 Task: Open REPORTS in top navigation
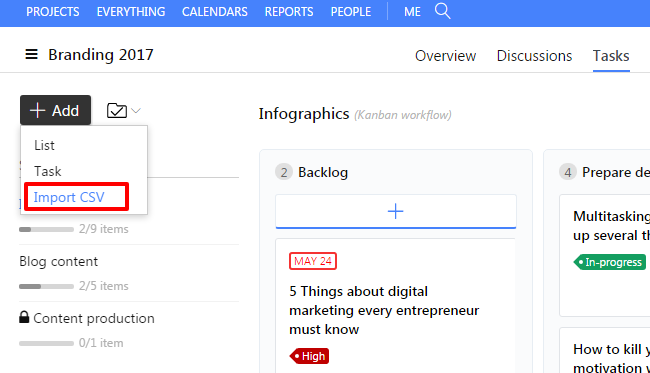[289, 12]
